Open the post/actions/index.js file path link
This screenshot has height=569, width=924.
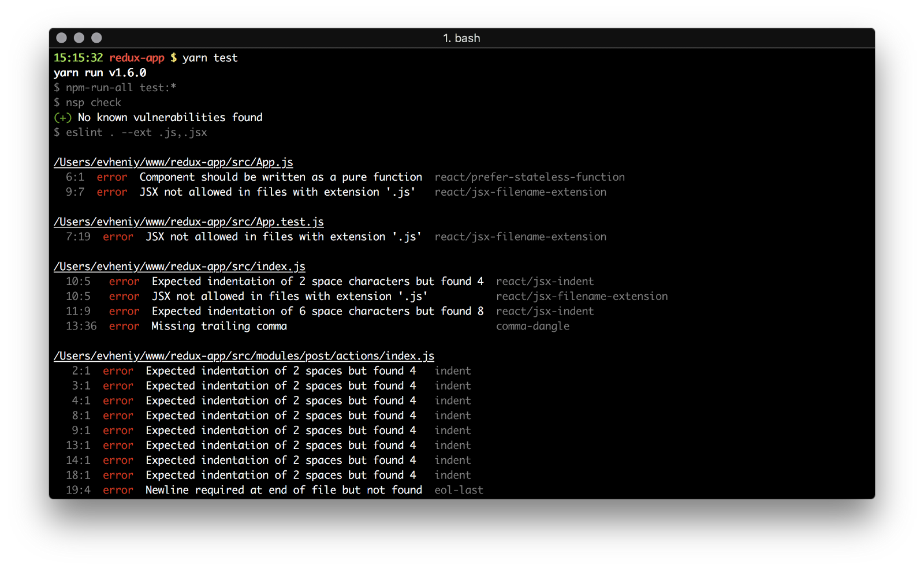click(x=244, y=356)
